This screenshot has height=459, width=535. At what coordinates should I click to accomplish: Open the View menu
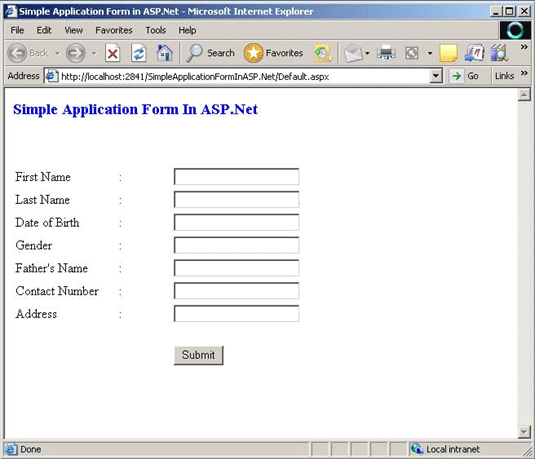74,30
